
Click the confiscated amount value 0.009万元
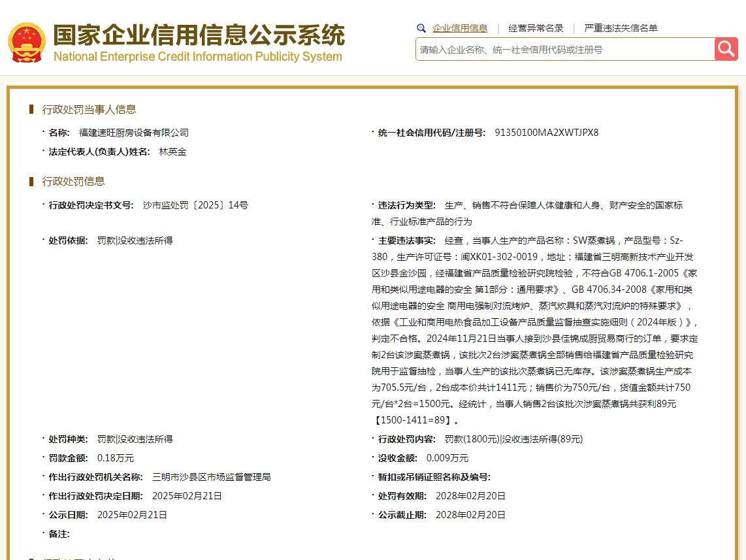click(447, 458)
